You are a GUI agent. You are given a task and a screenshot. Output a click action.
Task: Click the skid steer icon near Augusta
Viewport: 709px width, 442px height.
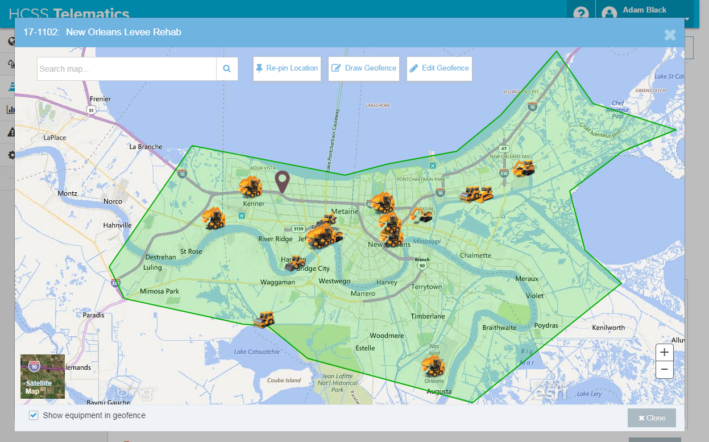point(434,366)
